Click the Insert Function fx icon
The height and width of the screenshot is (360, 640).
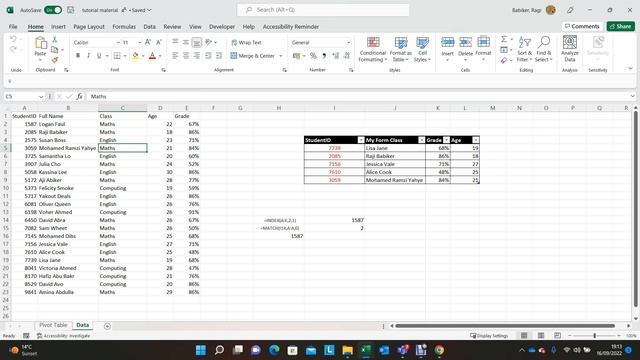79,96
